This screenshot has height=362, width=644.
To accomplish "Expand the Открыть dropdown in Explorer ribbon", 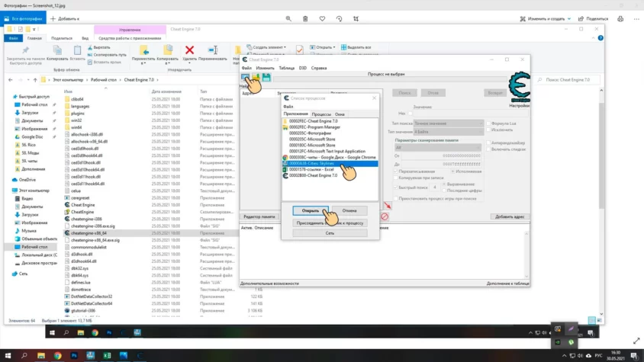I will click(x=334, y=47).
